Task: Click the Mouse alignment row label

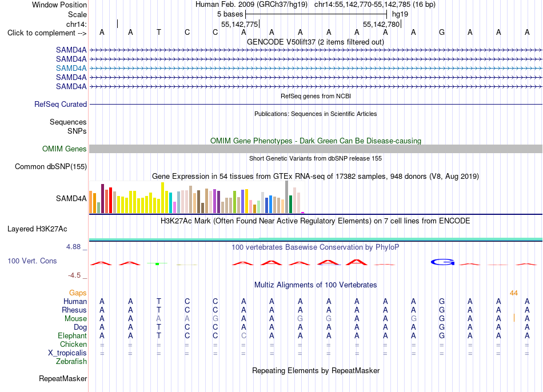Action: point(75,319)
